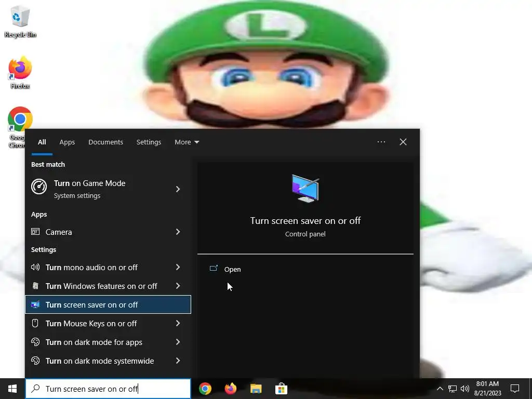
Task: Select the All search tab
Action: point(42,142)
